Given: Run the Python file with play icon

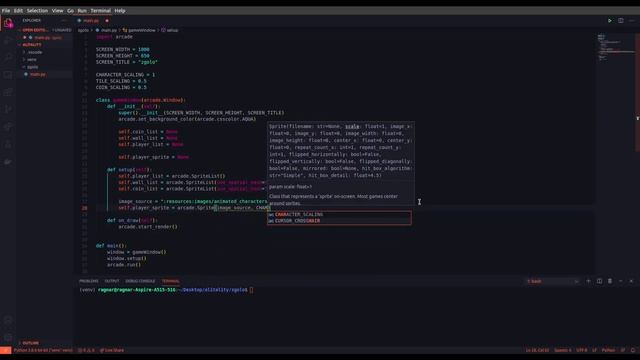Looking at the screenshot, I should (x=610, y=20).
